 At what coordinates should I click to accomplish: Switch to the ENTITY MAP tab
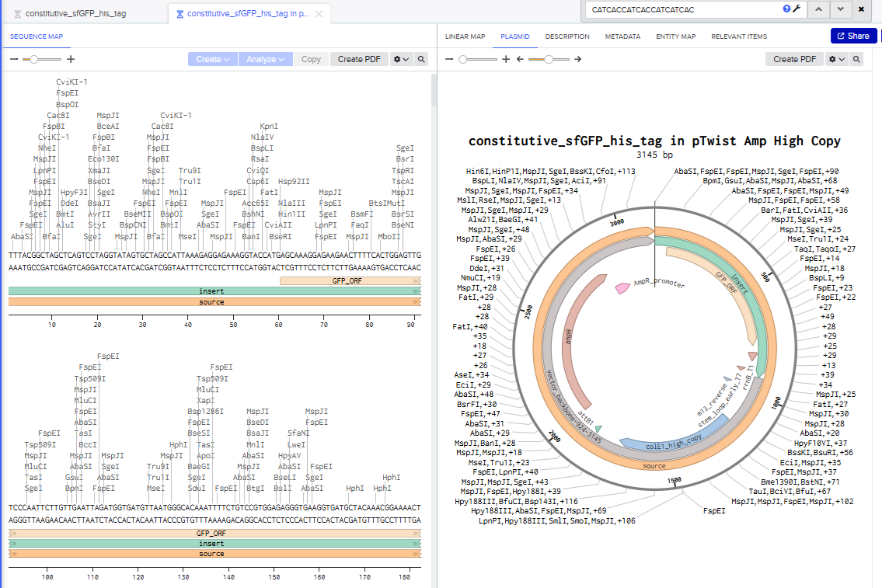point(675,37)
